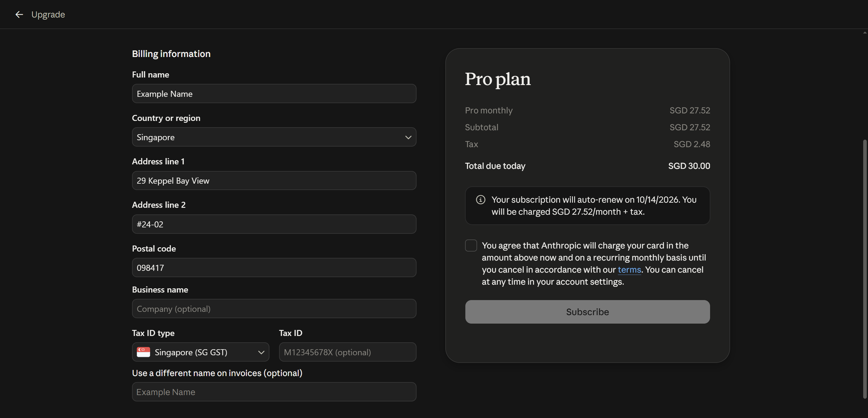Open the Tax ID type dropdown
The height and width of the screenshot is (418, 868).
[x=200, y=352]
